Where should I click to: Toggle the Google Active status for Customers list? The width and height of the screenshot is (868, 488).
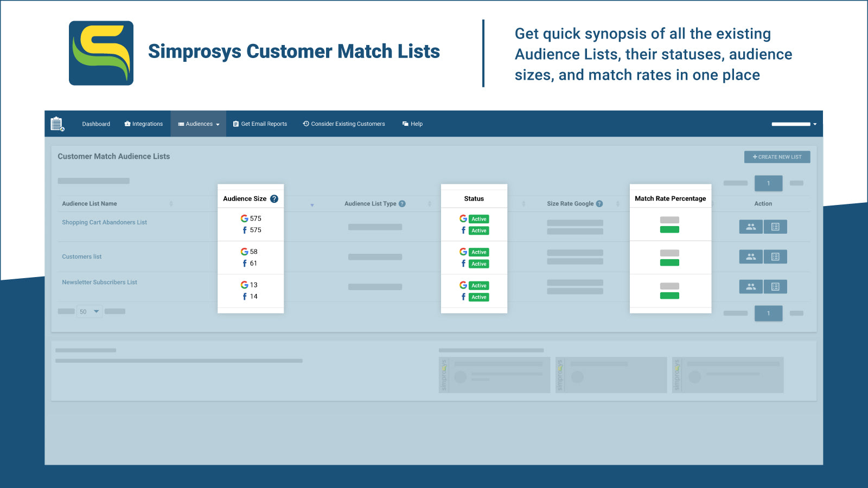478,252
